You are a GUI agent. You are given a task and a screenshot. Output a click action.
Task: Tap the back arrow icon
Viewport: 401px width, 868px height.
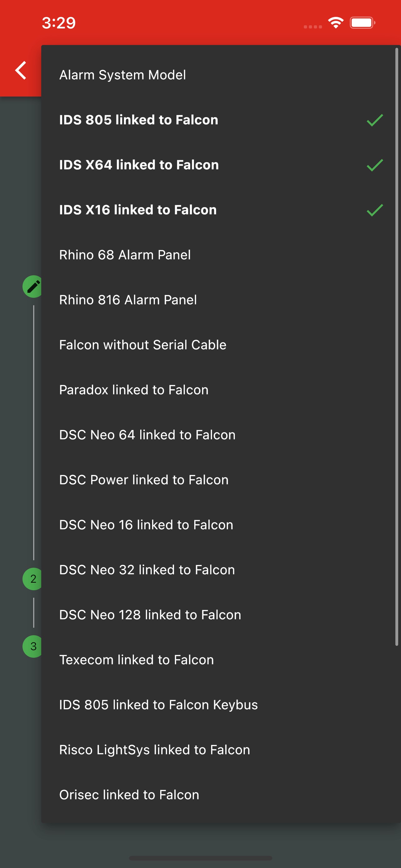[21, 70]
